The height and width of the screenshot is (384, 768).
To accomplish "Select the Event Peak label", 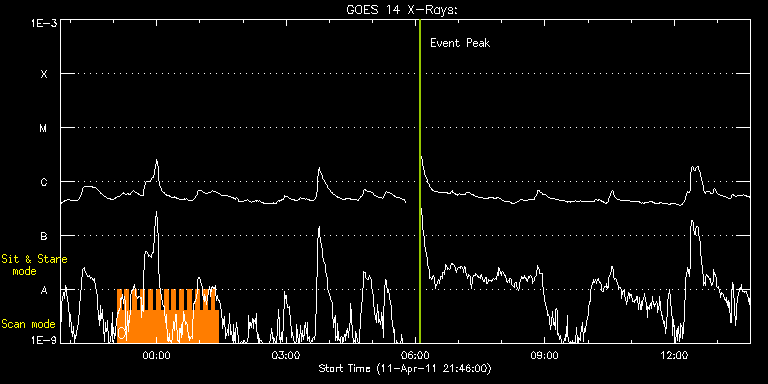I will (x=460, y=43).
